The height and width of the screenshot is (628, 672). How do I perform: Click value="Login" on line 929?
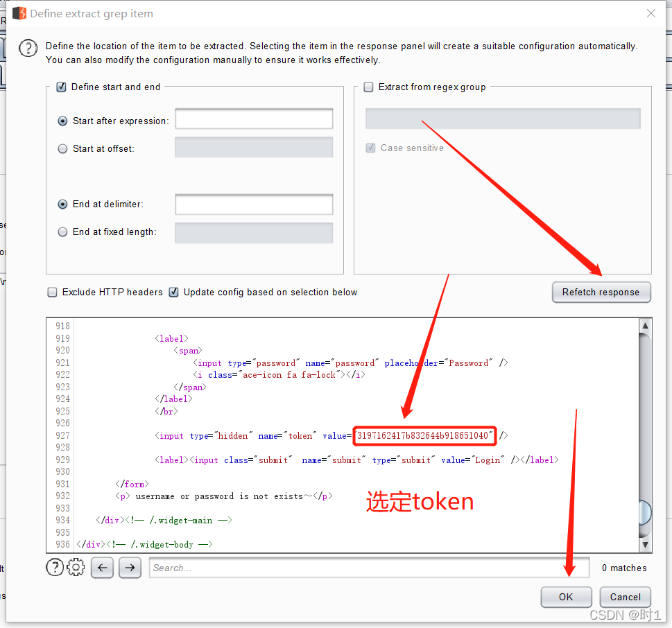(473, 460)
